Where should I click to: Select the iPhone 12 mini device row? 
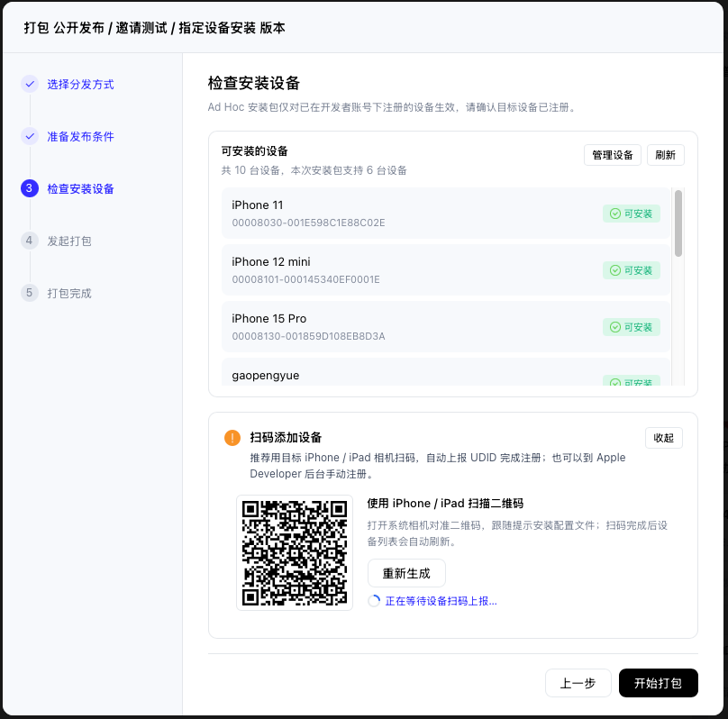(446, 270)
